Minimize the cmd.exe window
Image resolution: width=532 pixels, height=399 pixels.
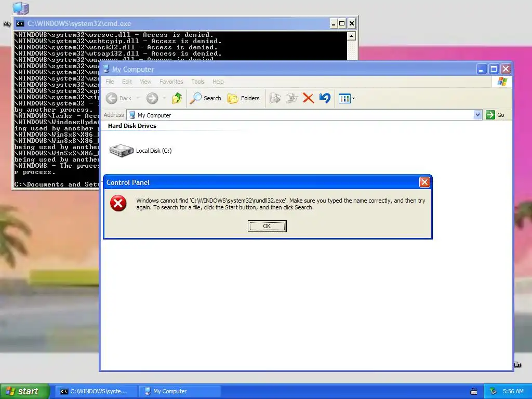pyautogui.click(x=334, y=23)
